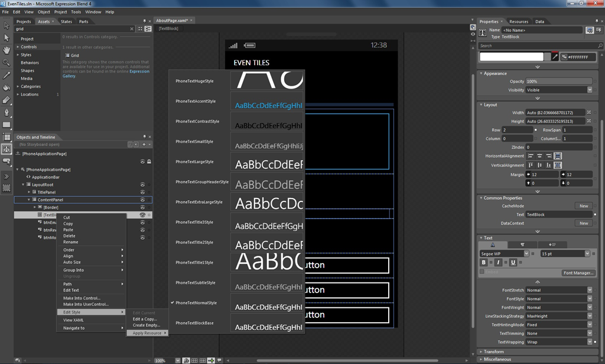Screen dimensions: 605x364
Task: Click the white color swatch bar
Action: 511,57
